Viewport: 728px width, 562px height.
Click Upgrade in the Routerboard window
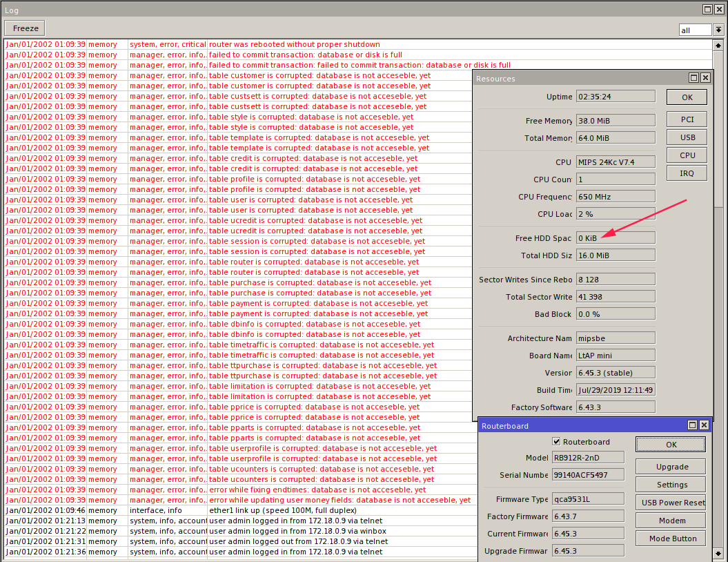(x=671, y=467)
